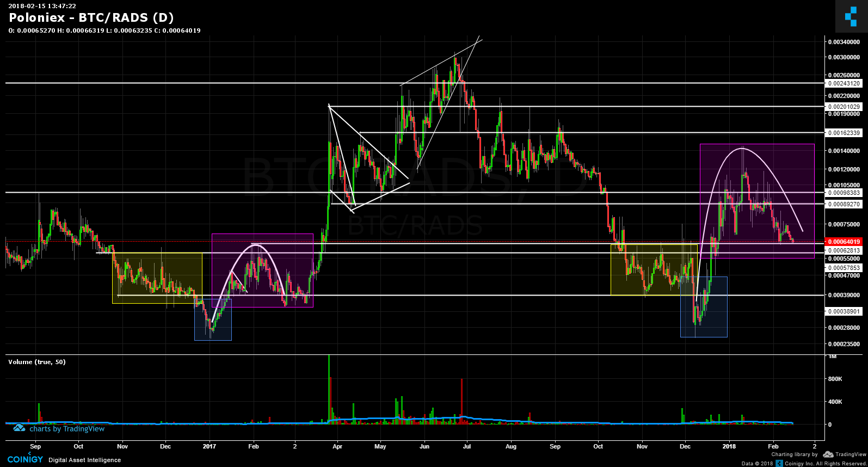The image size is (868, 467).
Task: Click the 'Jun' label on time axis
Action: tap(424, 446)
